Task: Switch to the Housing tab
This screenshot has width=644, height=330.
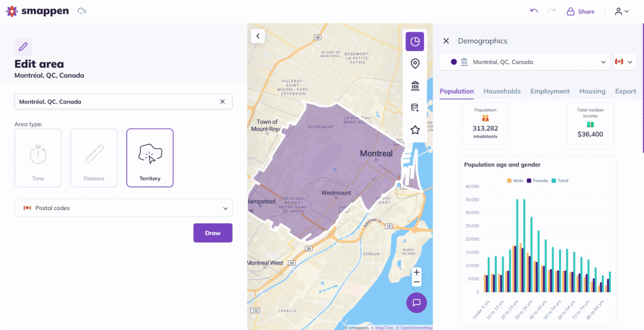Action: tap(592, 92)
